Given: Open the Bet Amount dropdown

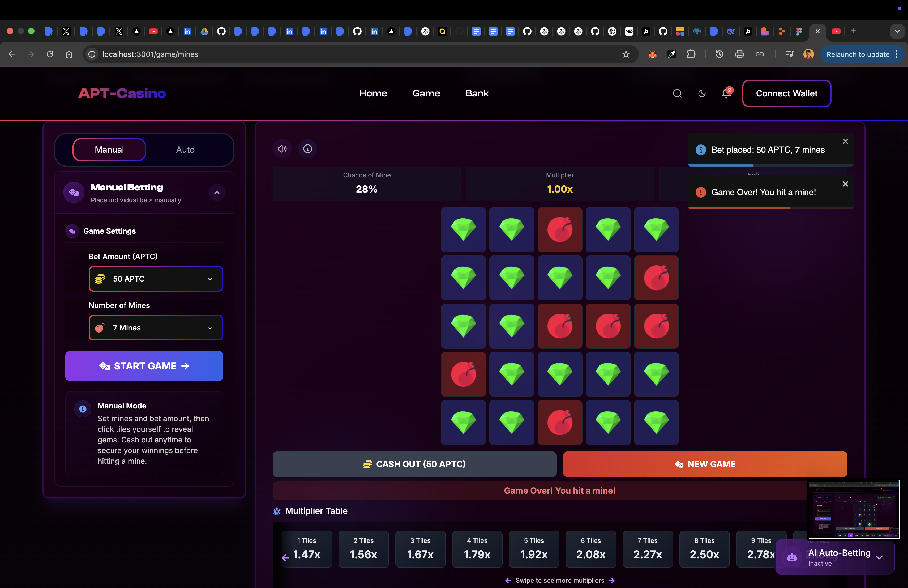Looking at the screenshot, I should (x=156, y=279).
